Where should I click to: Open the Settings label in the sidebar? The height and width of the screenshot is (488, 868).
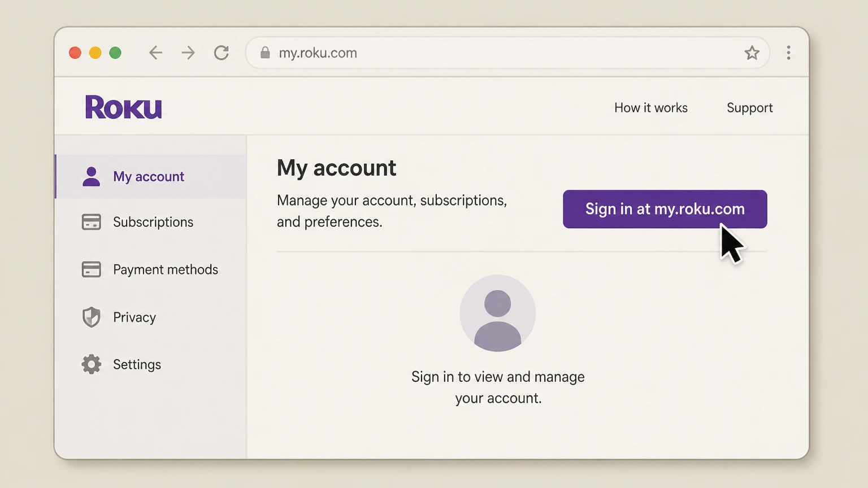137,364
